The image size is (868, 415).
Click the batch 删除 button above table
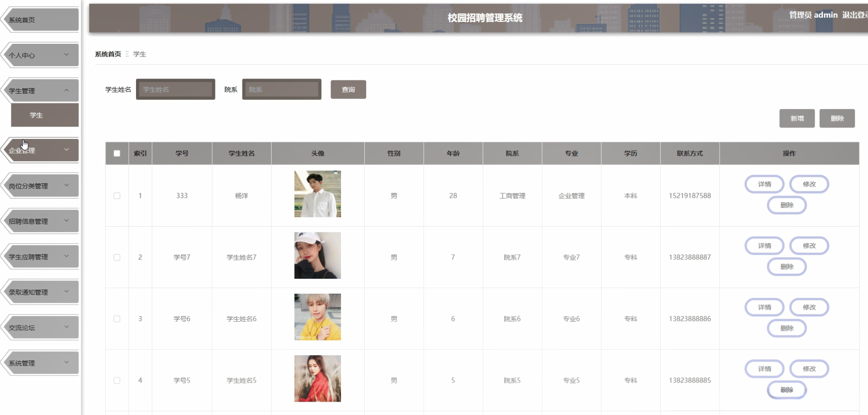[837, 119]
